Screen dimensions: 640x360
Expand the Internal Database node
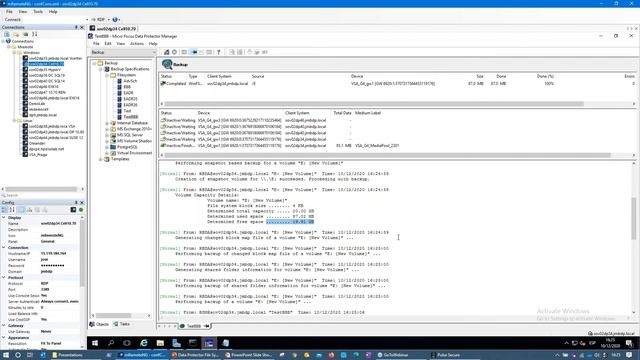point(107,123)
